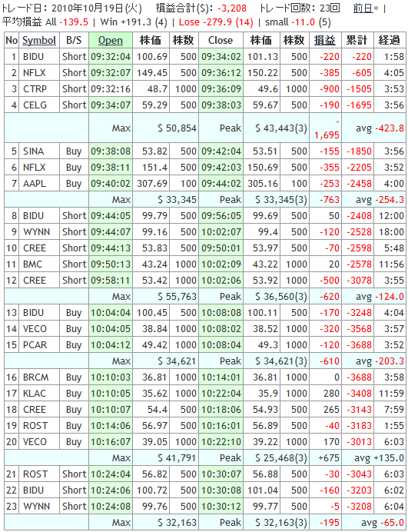Select WYNN symbol in row 23

[36, 507]
